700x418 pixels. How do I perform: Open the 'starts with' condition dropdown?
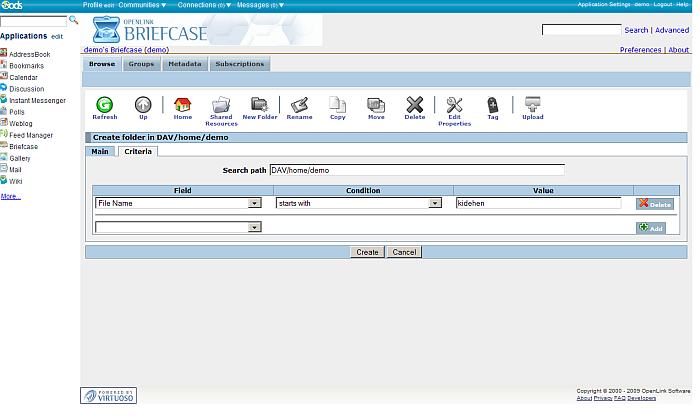435,203
